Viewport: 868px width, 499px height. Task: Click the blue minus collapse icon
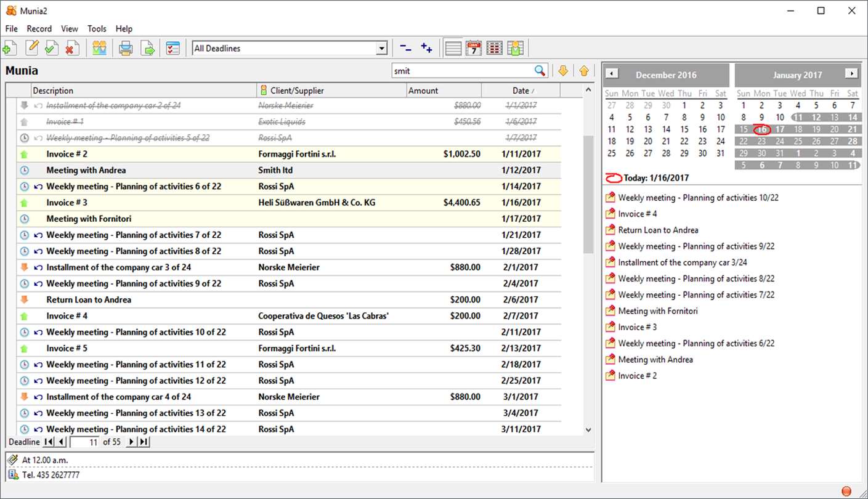tap(405, 47)
